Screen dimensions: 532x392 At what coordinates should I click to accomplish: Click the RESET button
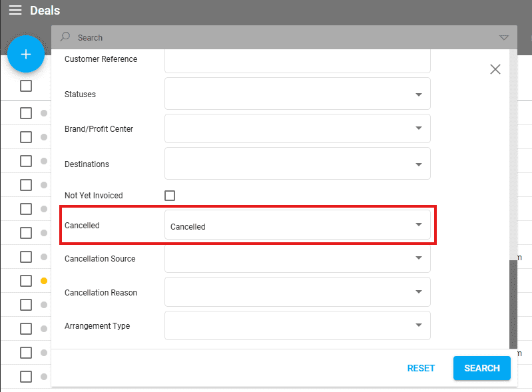point(421,368)
